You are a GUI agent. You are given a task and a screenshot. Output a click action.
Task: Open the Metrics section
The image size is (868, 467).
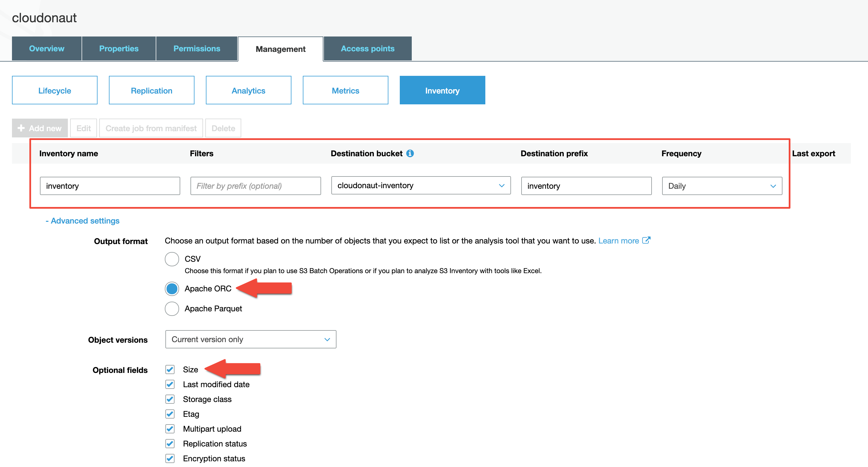click(345, 90)
